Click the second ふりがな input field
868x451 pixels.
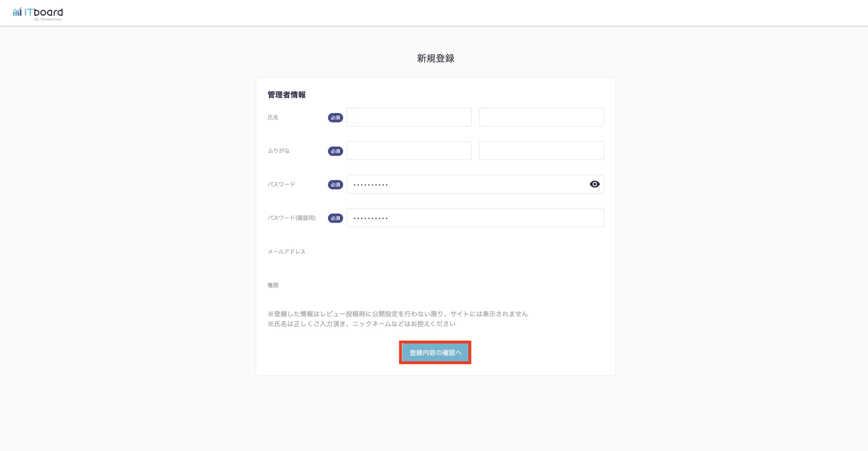pos(541,151)
